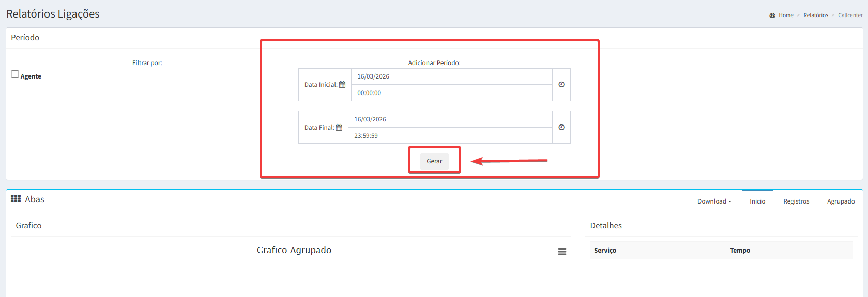This screenshot has width=868, height=297.
Task: Go to Home via breadcrumb link
Action: (x=786, y=15)
